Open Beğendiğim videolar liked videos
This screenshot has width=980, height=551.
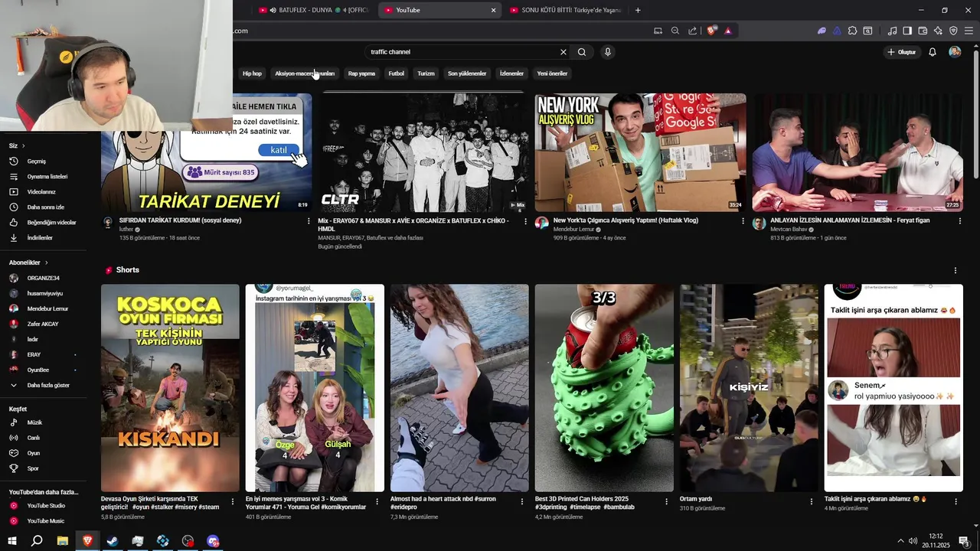point(51,223)
